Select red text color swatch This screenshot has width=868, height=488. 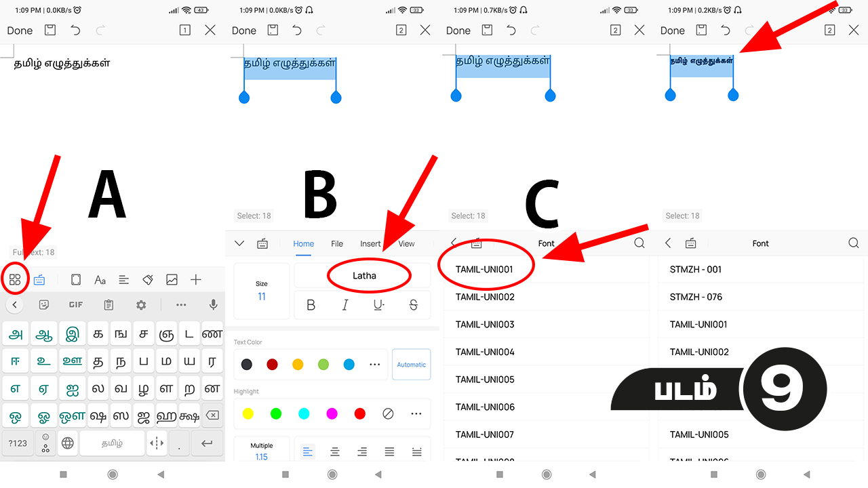[x=272, y=365]
